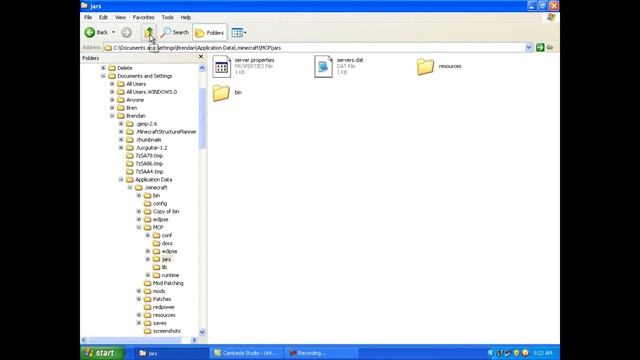Open the Favorites menu
Viewport: 640px width, 360px height.
click(143, 18)
